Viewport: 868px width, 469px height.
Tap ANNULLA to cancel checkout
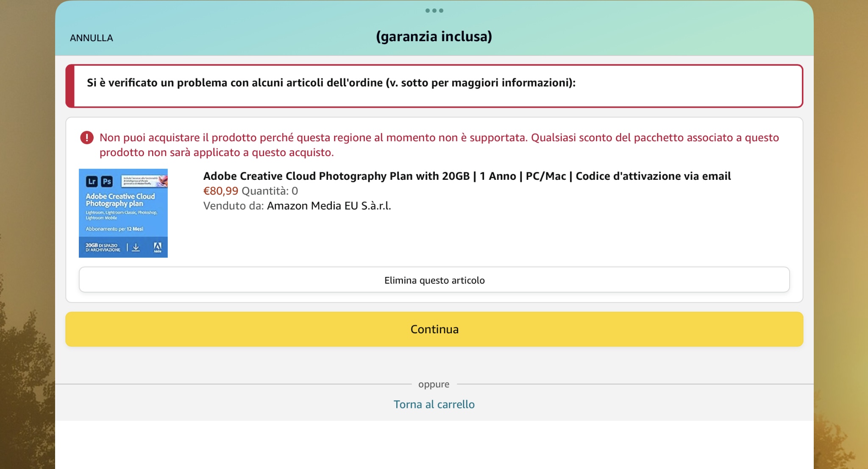pos(91,38)
